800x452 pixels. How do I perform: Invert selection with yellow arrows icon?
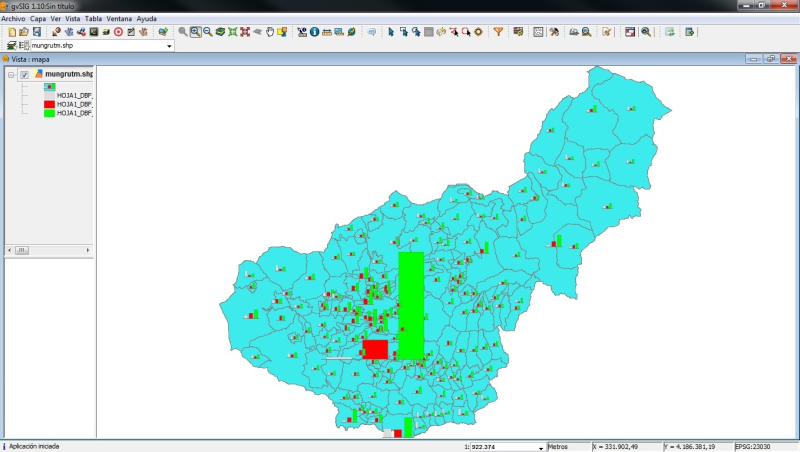coord(441,32)
